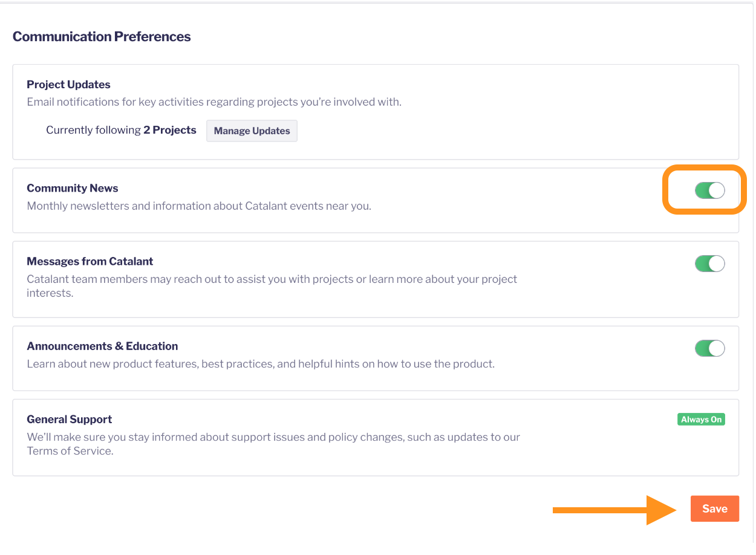Select the Project Updates title

(68, 85)
